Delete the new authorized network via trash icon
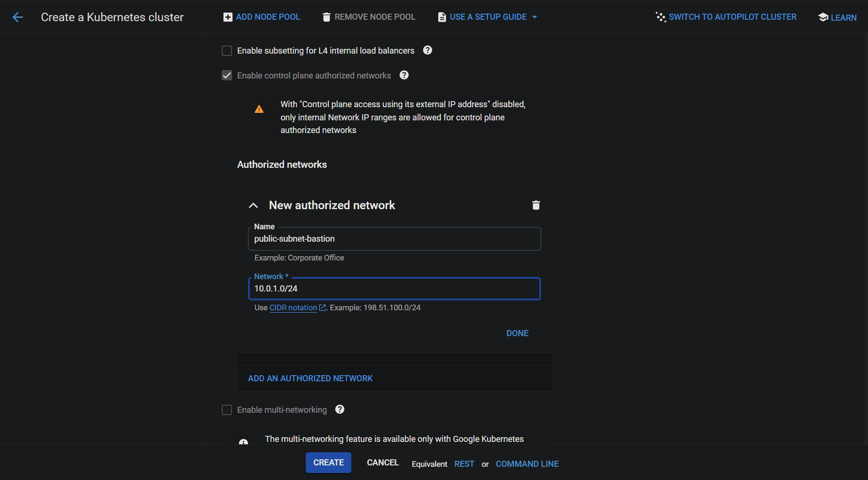868x480 pixels. pos(536,205)
